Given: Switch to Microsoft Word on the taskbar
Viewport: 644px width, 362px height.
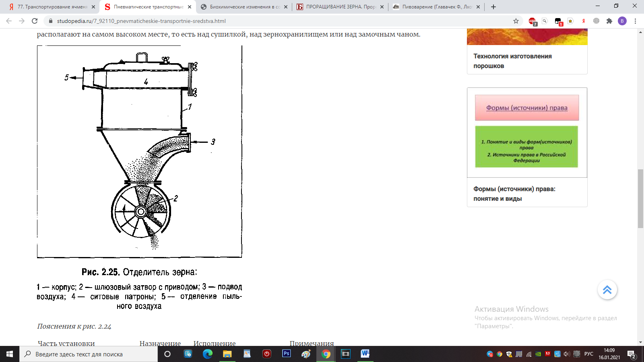Looking at the screenshot, I should pyautogui.click(x=365, y=354).
